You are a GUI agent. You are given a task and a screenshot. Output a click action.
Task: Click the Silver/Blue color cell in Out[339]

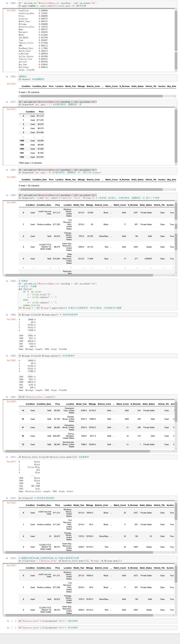(x=104, y=236)
